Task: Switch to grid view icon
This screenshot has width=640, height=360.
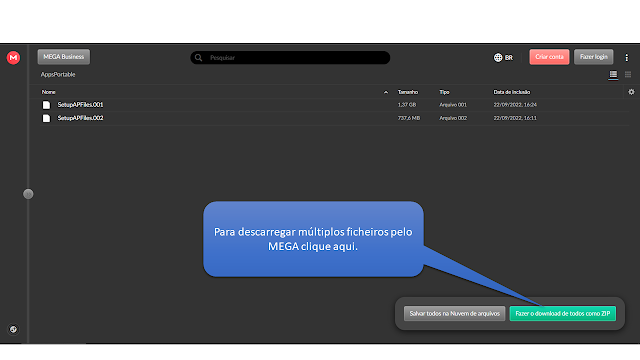Action: [628, 74]
